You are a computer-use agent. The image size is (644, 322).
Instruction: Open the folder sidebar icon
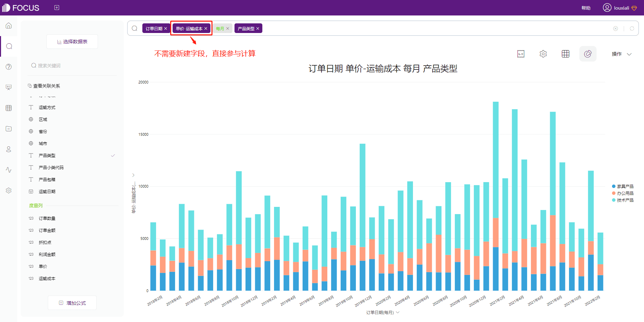[9, 129]
